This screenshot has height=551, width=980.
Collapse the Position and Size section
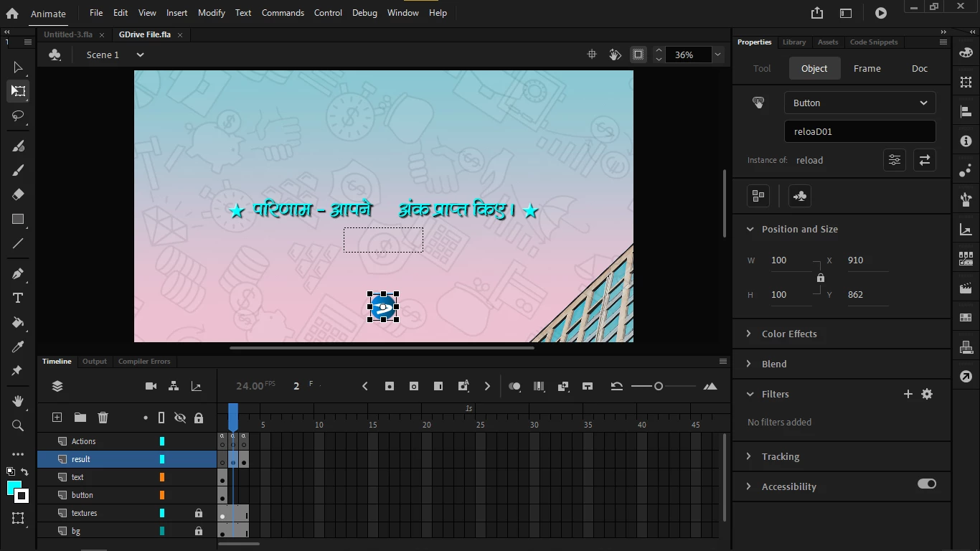pyautogui.click(x=750, y=229)
